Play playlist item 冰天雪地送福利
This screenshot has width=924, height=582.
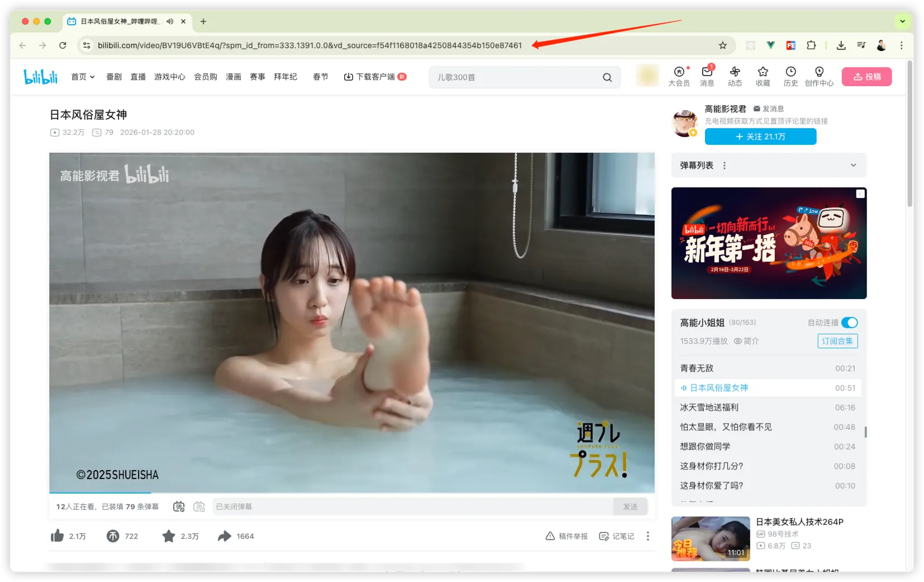tap(768, 408)
